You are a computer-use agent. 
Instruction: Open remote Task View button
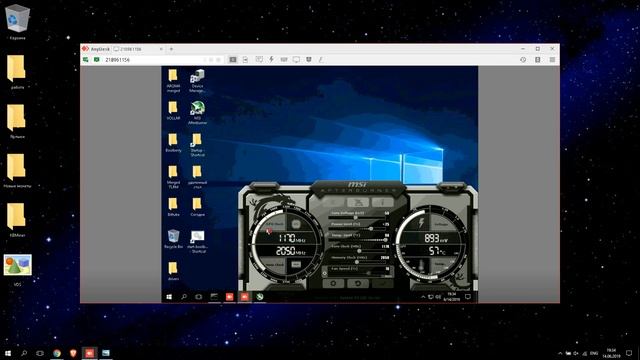(x=199, y=297)
